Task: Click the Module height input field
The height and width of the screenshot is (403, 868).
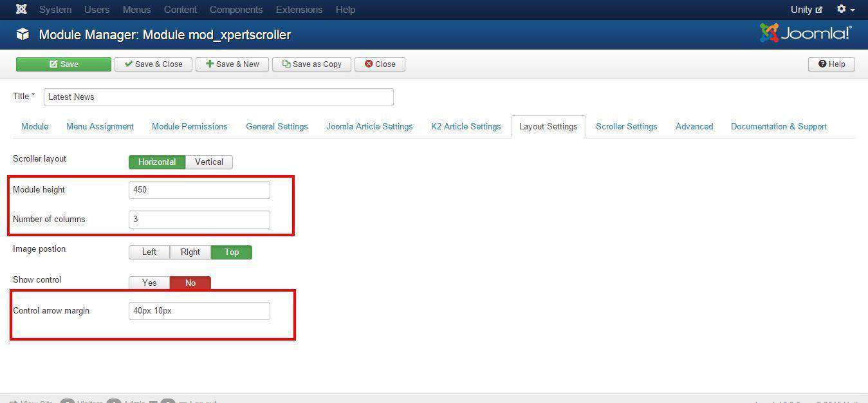Action: [199, 190]
